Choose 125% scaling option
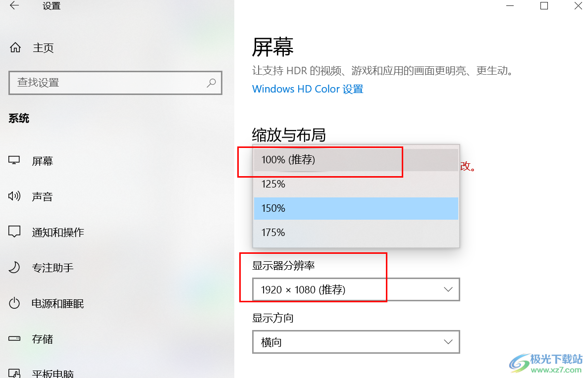 point(273,184)
